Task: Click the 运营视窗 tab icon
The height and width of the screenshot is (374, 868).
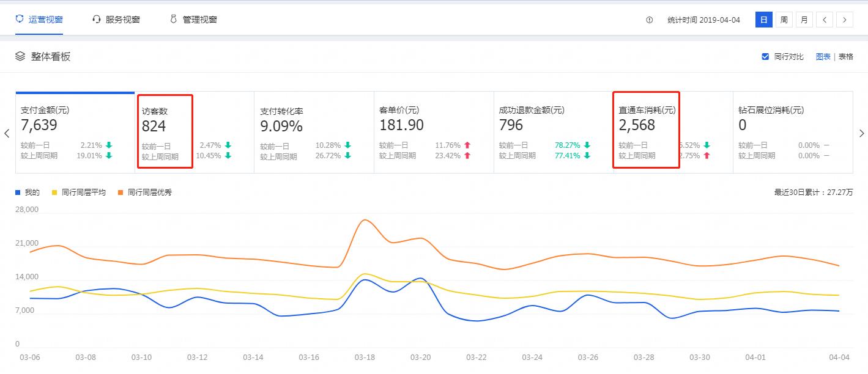Action: 20,20
